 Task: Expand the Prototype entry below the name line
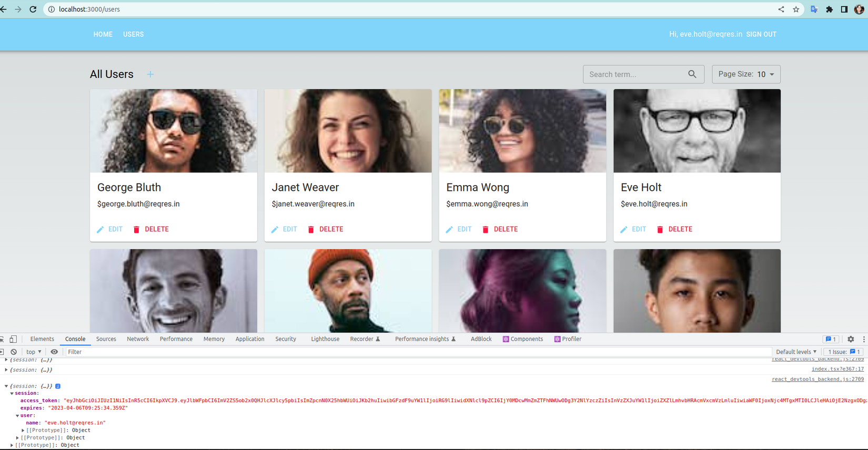(x=23, y=430)
